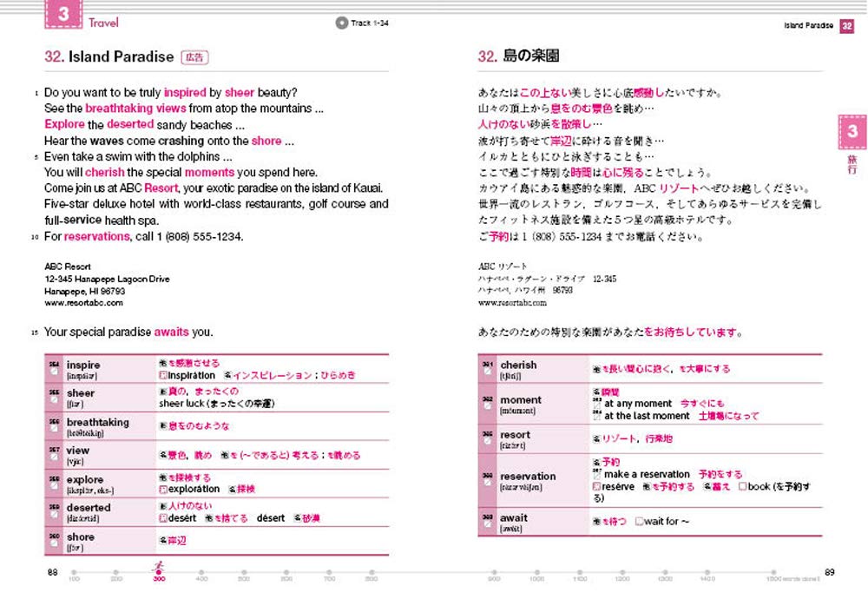Check the box under the "view" entry number
This screenshot has height=599, width=868.
54,457
